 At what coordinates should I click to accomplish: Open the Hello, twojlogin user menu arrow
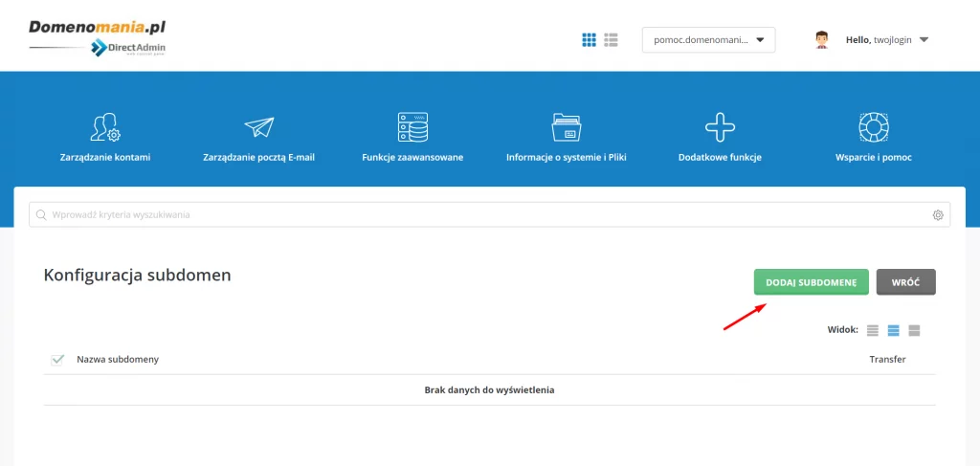click(x=924, y=40)
